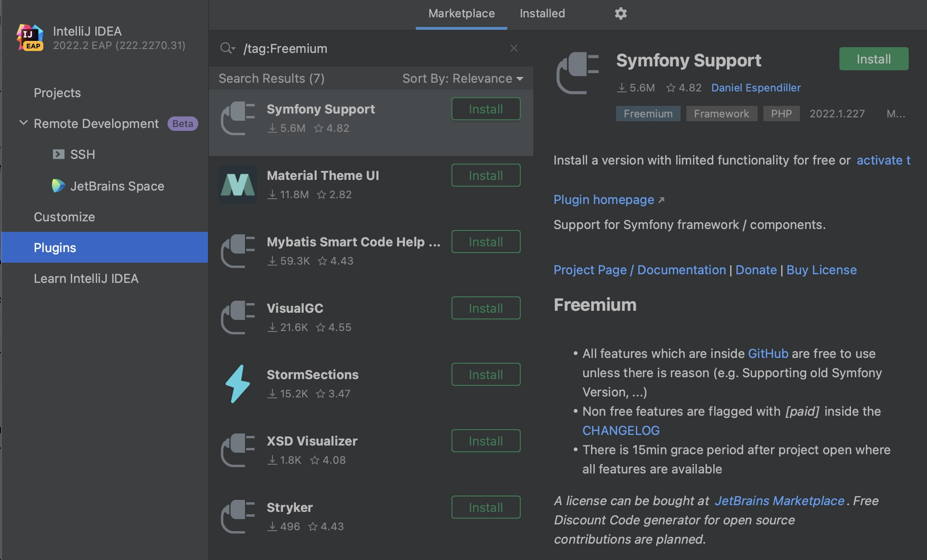Image resolution: width=927 pixels, height=560 pixels.
Task: Click the large Symfony Support detail icon
Action: pos(578,73)
